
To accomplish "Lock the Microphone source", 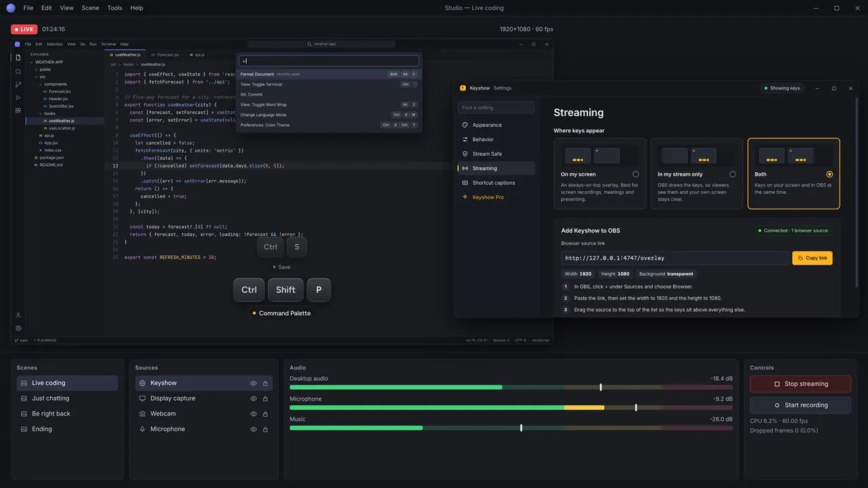I will tap(265, 429).
